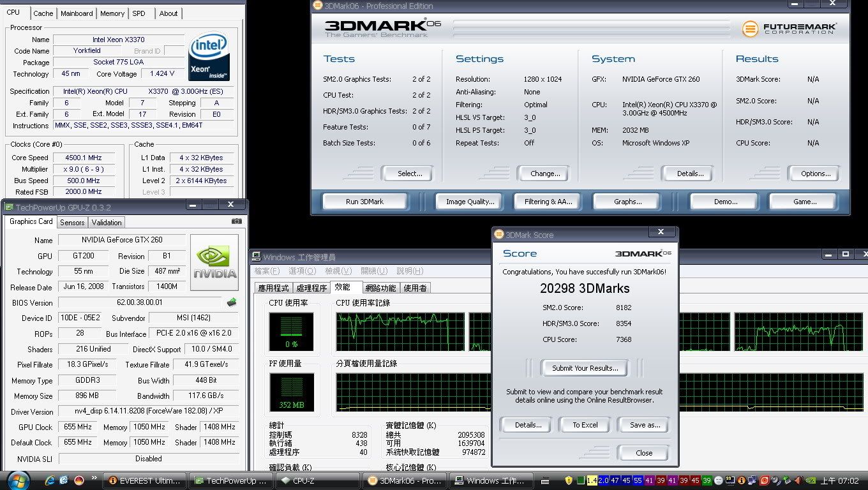
Task: Open the 選項(O) menu in Task Manager
Action: click(x=303, y=271)
